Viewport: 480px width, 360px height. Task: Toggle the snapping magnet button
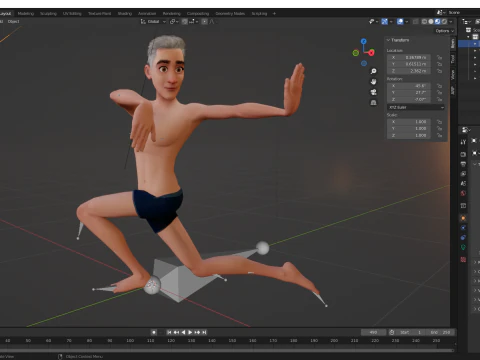click(184, 21)
